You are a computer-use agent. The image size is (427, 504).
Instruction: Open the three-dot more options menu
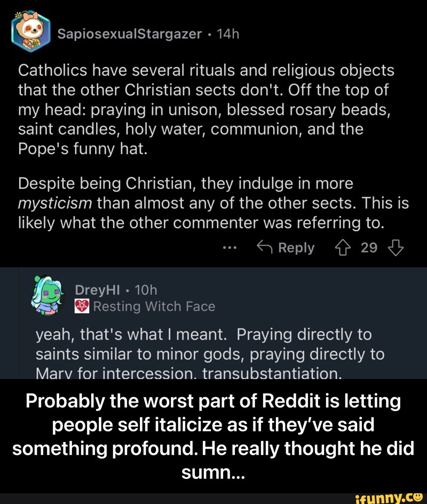tap(230, 248)
